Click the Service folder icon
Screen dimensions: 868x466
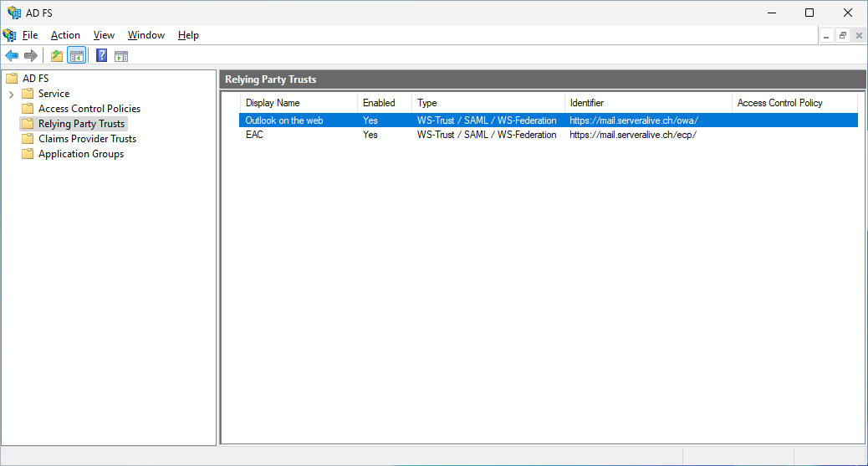tap(28, 93)
